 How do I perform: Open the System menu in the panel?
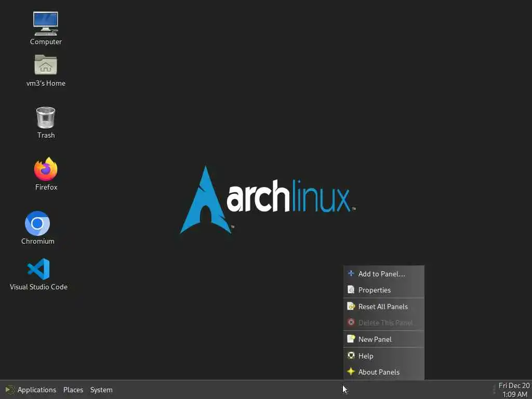(x=101, y=390)
